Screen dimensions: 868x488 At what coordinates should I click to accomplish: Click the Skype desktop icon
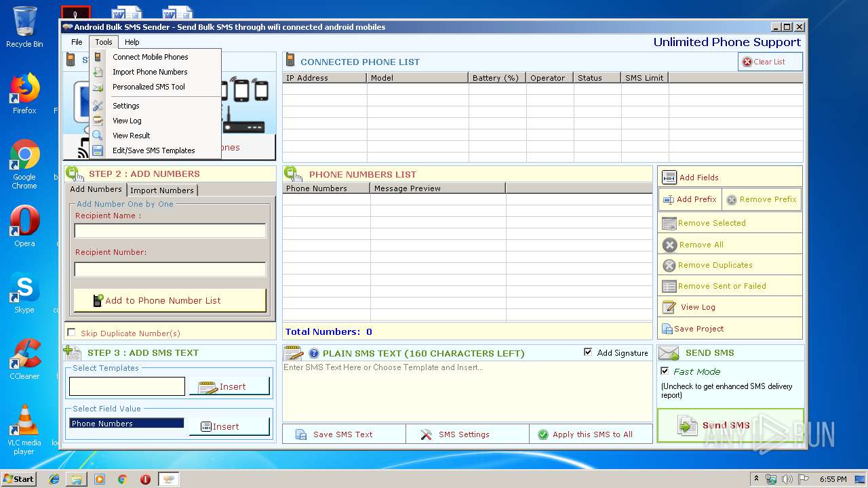point(24,293)
